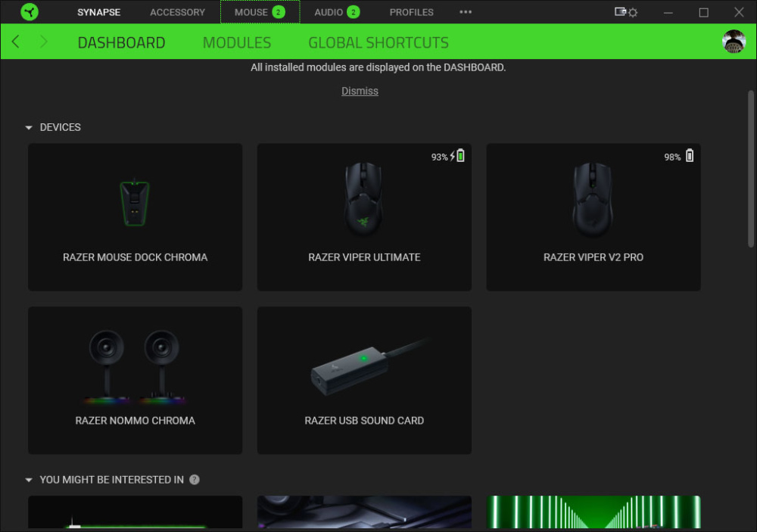Click the Mouse tab notification badge
Screen dimensions: 757x532
[x=278, y=12]
